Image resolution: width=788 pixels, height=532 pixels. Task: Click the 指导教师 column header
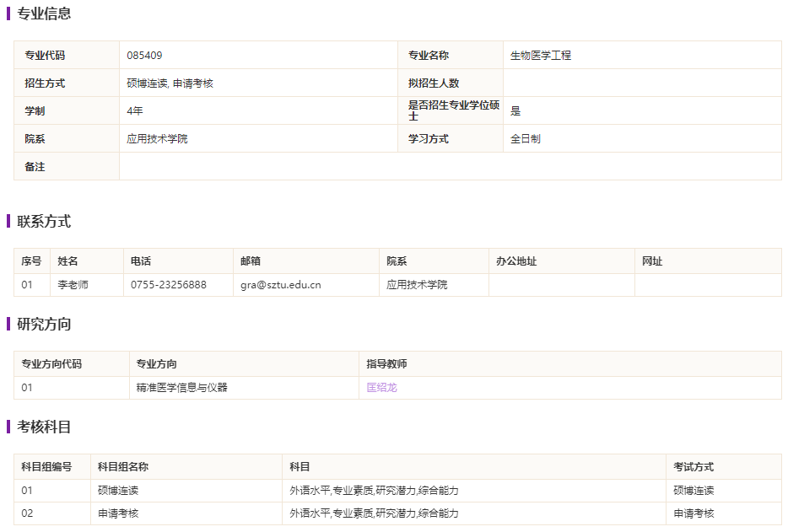click(x=386, y=364)
